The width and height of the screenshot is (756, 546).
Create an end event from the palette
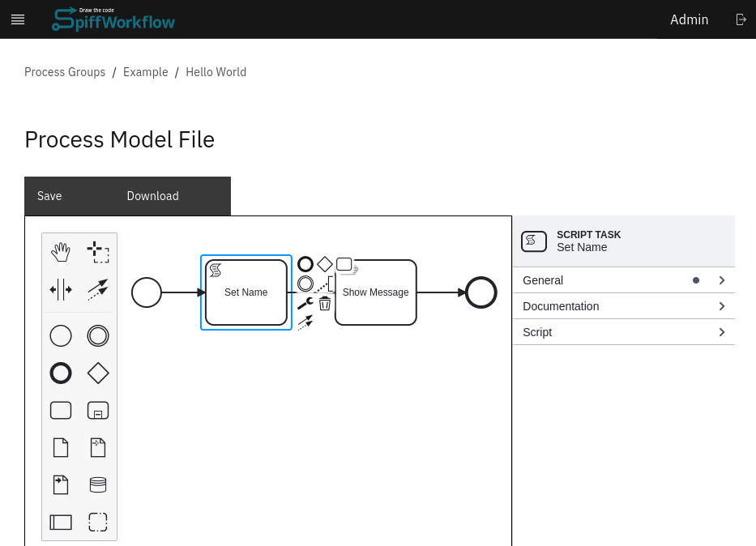(x=61, y=373)
